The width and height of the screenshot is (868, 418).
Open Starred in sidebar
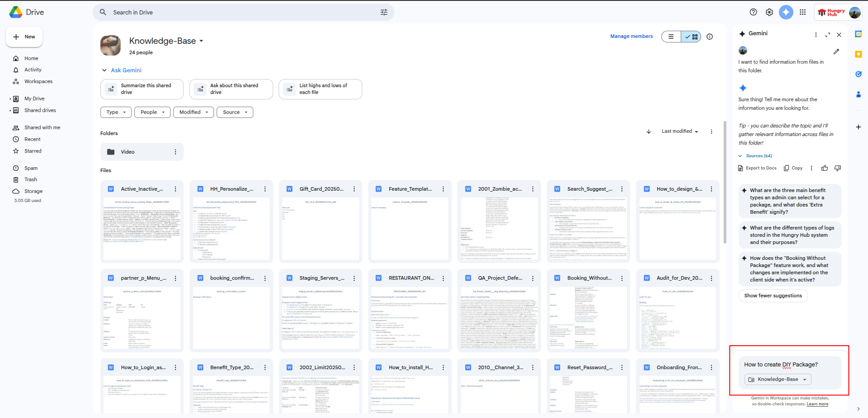pos(33,151)
